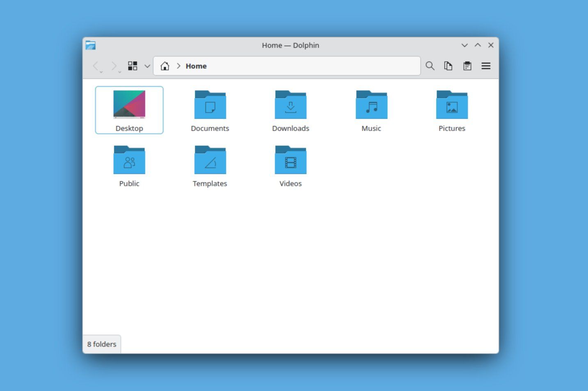Expand the view mode dropdown arrow
The height and width of the screenshot is (391, 588).
click(147, 66)
